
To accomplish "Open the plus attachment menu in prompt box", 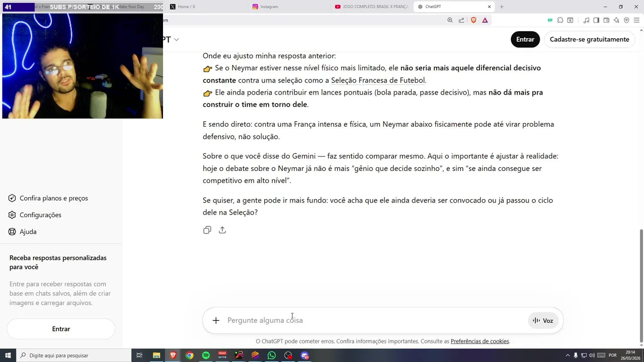I will click(216, 320).
